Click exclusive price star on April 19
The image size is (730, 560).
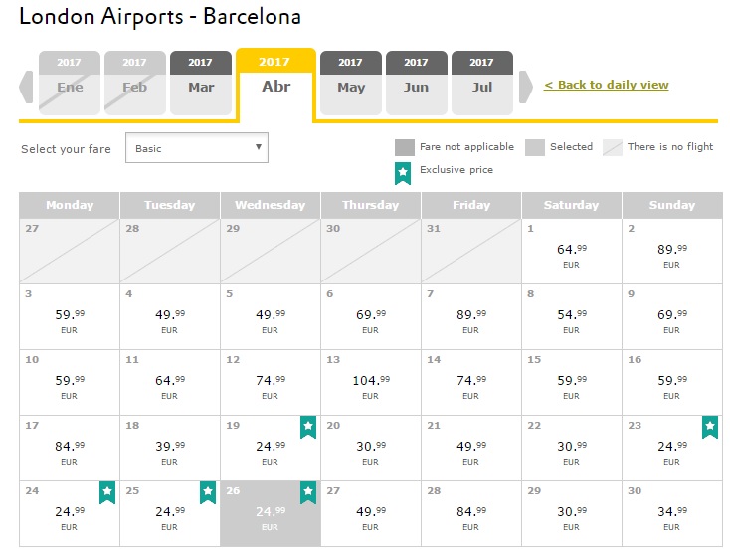[308, 427]
